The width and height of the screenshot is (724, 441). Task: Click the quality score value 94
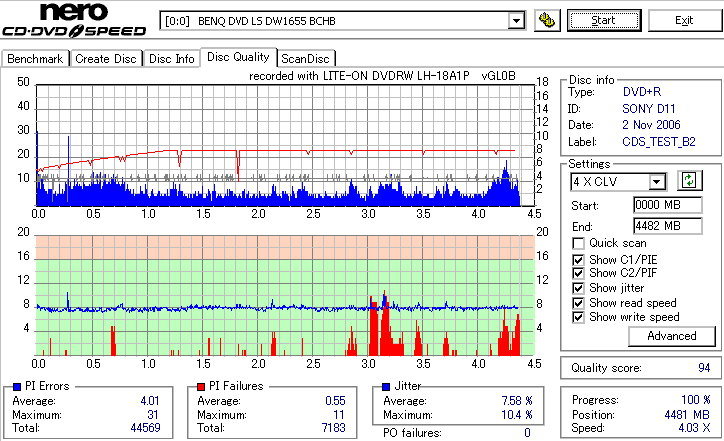pos(704,368)
